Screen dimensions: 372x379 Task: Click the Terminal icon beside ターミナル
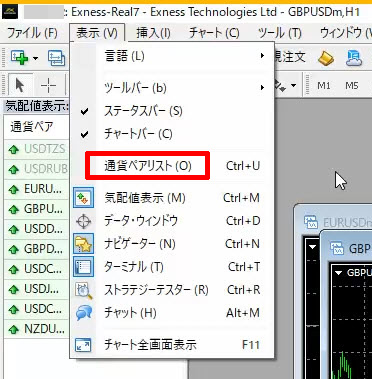click(83, 267)
